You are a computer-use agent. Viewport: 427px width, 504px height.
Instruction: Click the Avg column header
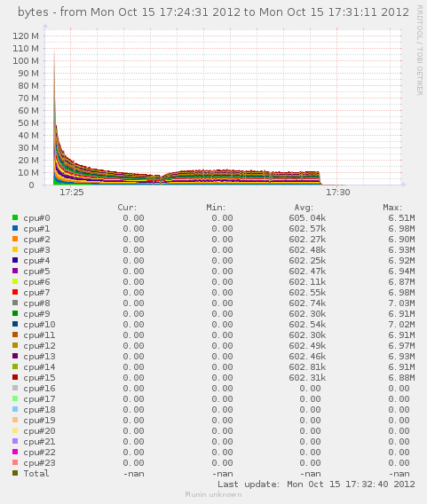click(x=304, y=208)
